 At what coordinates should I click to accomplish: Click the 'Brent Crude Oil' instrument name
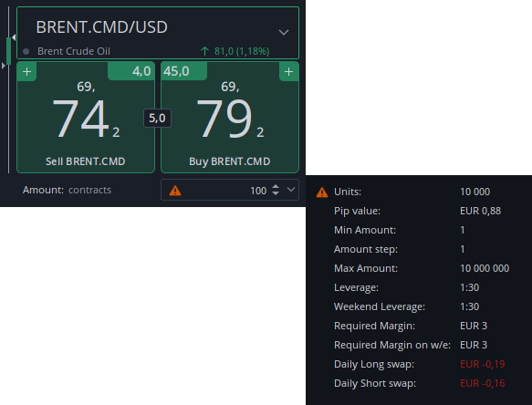point(74,51)
